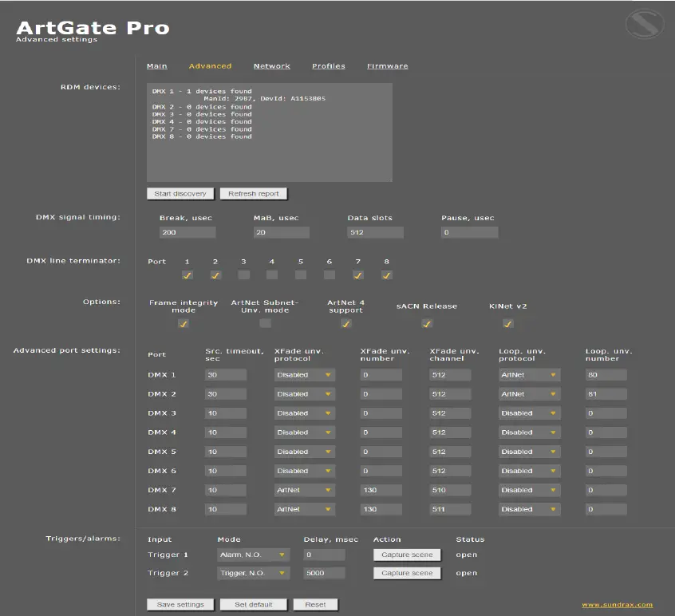
Task: Go to the Firmware tab
Action: tap(388, 66)
